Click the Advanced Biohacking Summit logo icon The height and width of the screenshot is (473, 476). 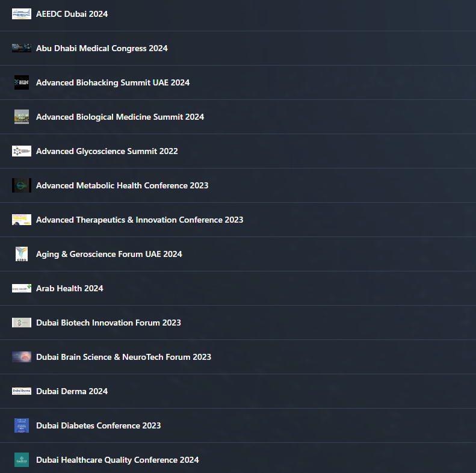tap(22, 82)
